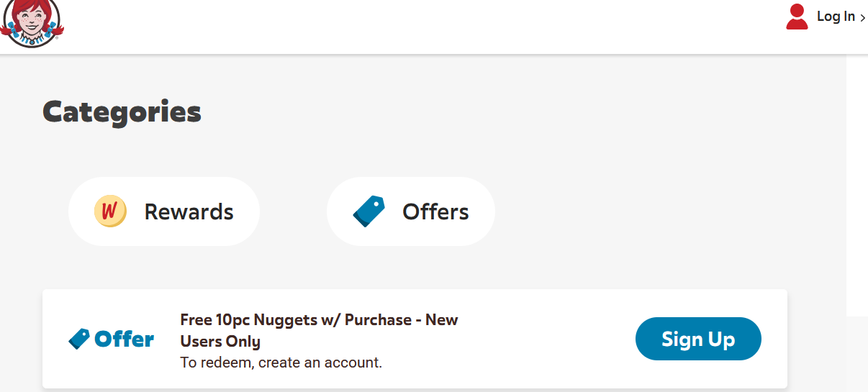Click the Wendy's logo in the header
The width and height of the screenshot is (868, 392).
point(32,23)
